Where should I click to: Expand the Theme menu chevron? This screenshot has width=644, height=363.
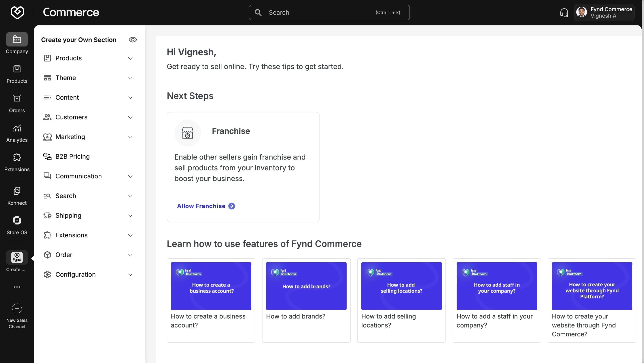pyautogui.click(x=130, y=78)
